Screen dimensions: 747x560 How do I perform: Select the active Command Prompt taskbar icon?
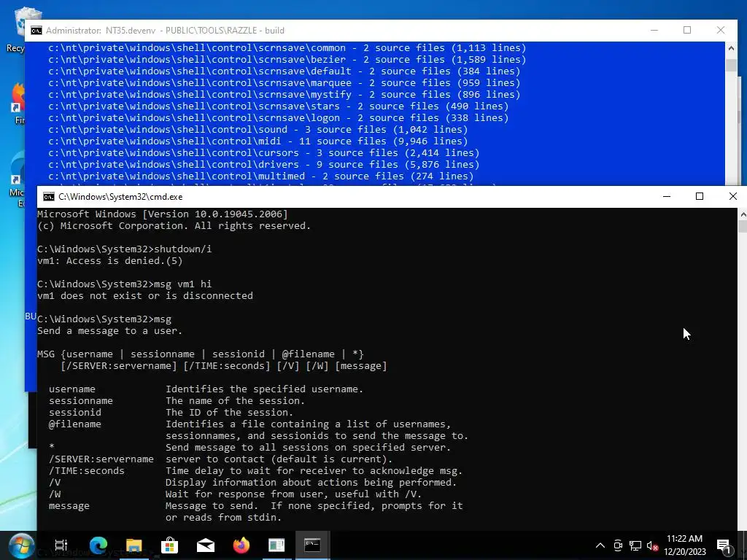tap(312, 545)
